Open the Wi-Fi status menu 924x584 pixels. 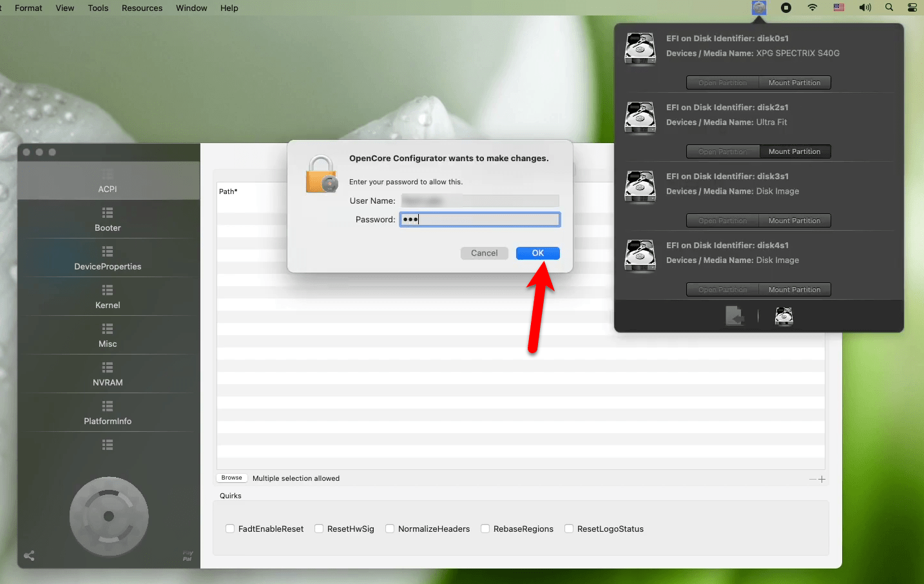tap(813, 8)
